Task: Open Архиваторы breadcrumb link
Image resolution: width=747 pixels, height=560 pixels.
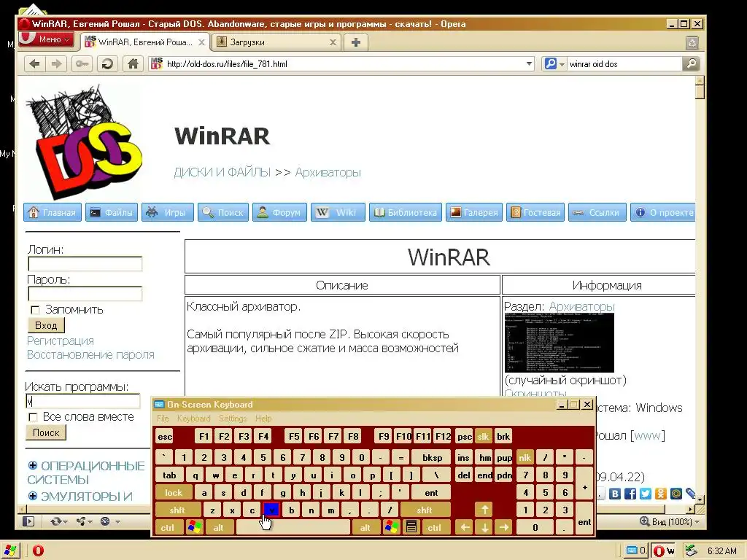Action: 328,172
